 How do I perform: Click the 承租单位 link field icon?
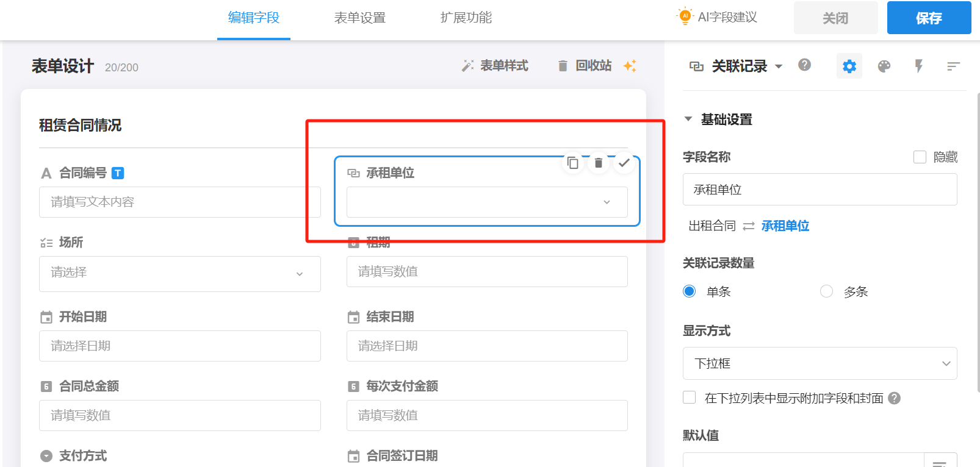[353, 173]
